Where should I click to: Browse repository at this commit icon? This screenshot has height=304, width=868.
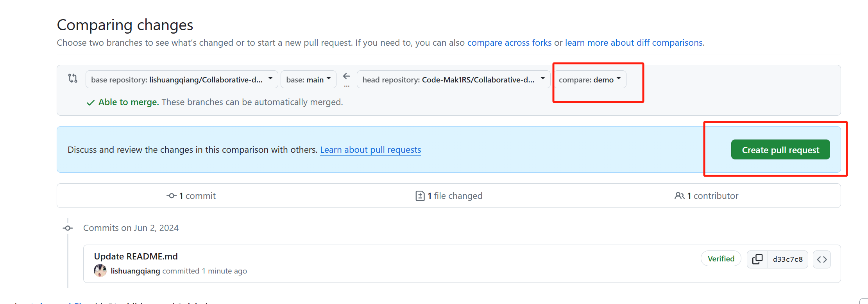pyautogui.click(x=821, y=259)
